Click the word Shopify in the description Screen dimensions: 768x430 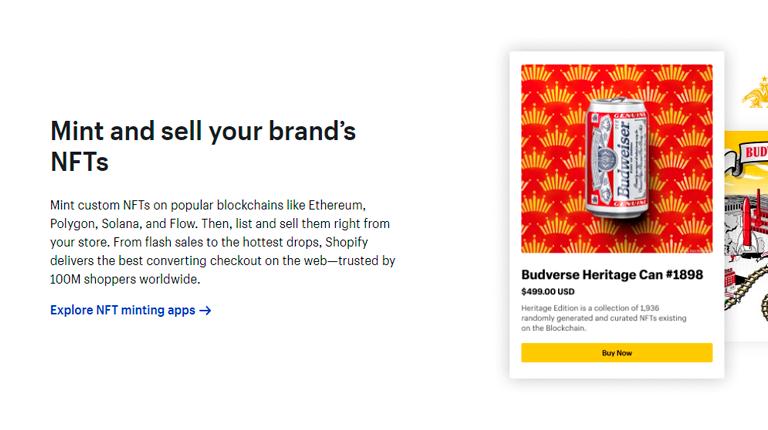(x=346, y=242)
